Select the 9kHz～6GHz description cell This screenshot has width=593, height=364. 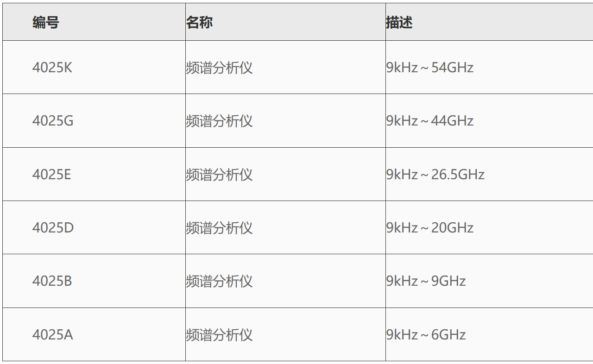pos(426,335)
